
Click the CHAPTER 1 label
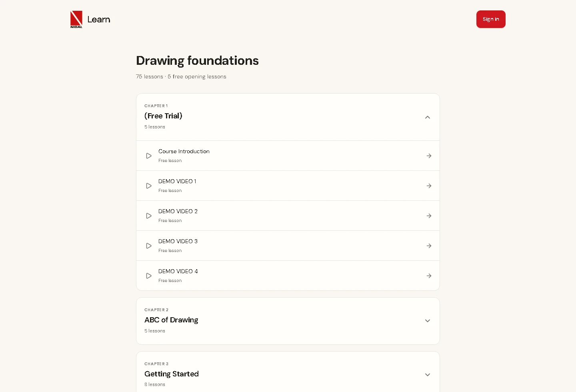coord(156,106)
